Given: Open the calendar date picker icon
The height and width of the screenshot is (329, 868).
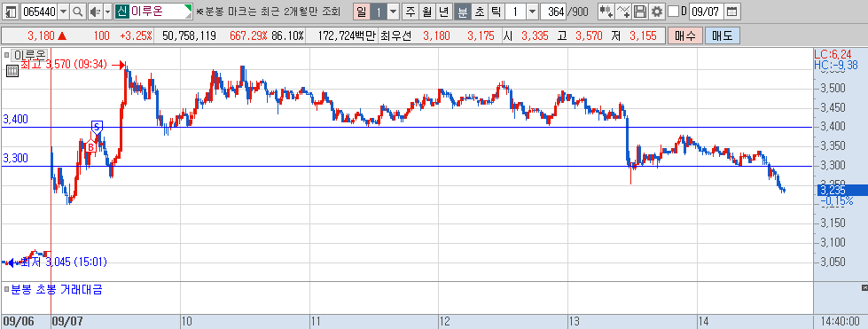Looking at the screenshot, I should (731, 11).
